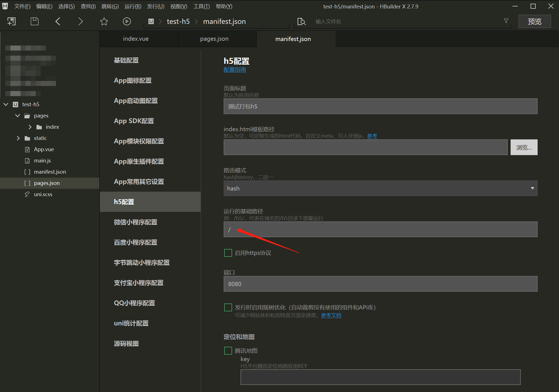Check the 发行时启用摇树优化 option
This screenshot has height=392, width=559.
point(228,307)
